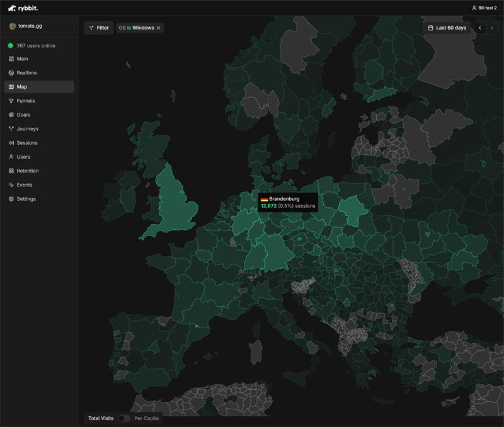504x427 pixels.
Task: Click the Goals target icon
Action: pyautogui.click(x=11, y=115)
